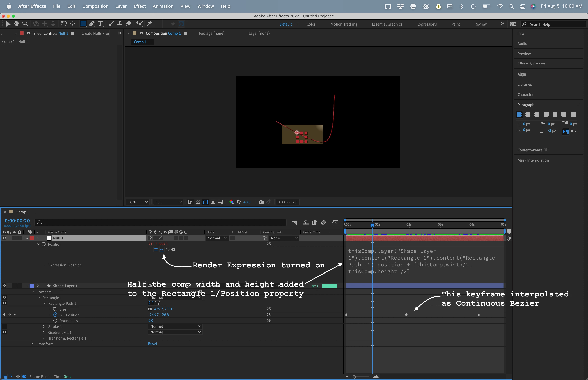Expand the Stroke 1 property group
This screenshot has width=588, height=380.
[x=44, y=326]
